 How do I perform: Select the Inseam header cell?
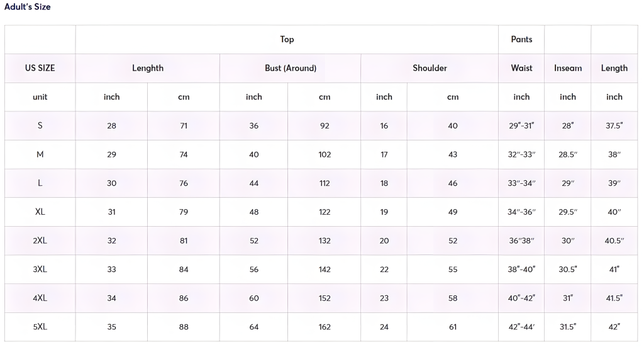[x=568, y=68]
